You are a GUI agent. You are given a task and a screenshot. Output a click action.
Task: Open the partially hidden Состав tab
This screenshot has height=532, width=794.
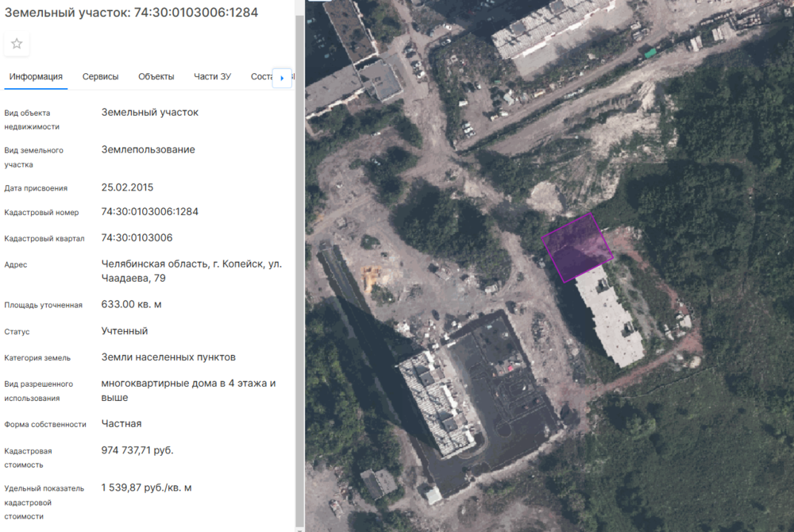[x=261, y=77]
